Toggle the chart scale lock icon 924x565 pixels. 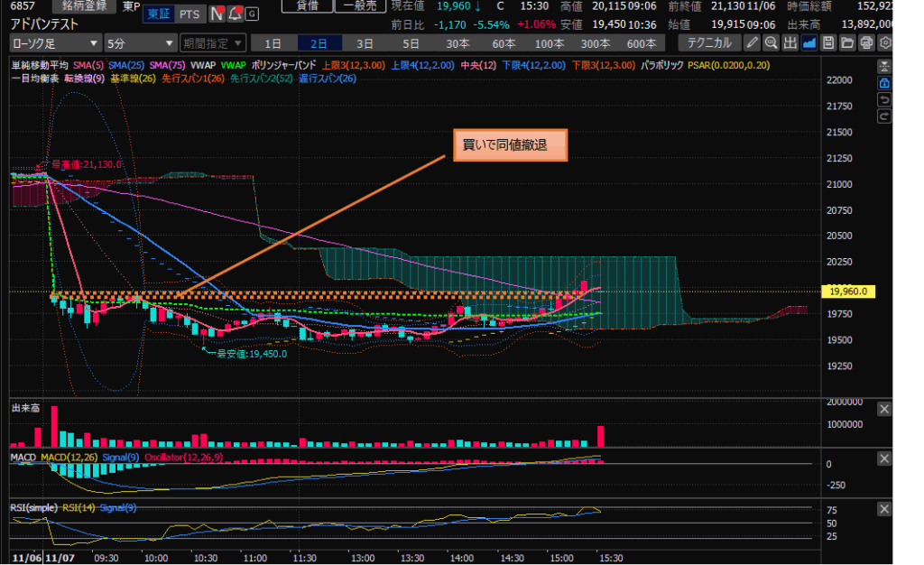tap(884, 84)
